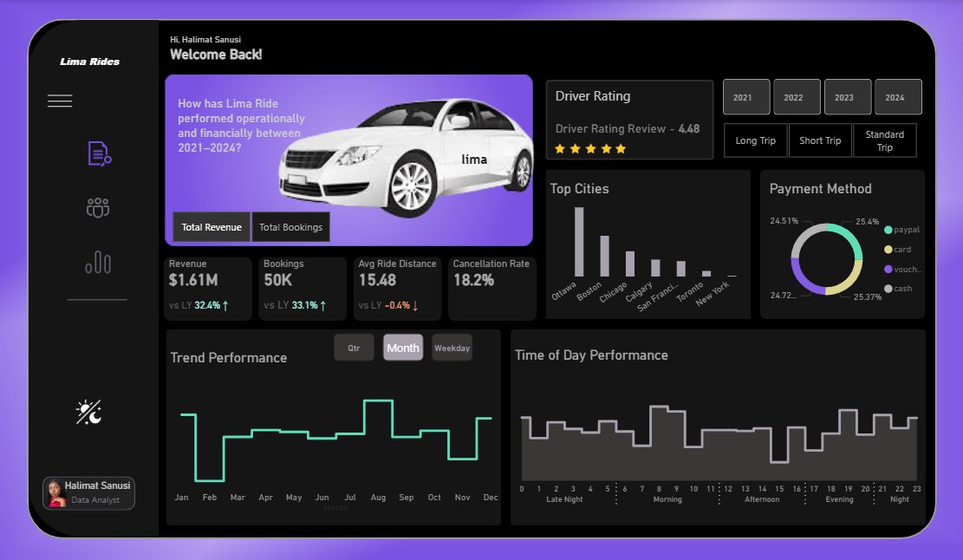Click the Feb label on trend chart
Screen dimensions: 963x560
click(210, 498)
